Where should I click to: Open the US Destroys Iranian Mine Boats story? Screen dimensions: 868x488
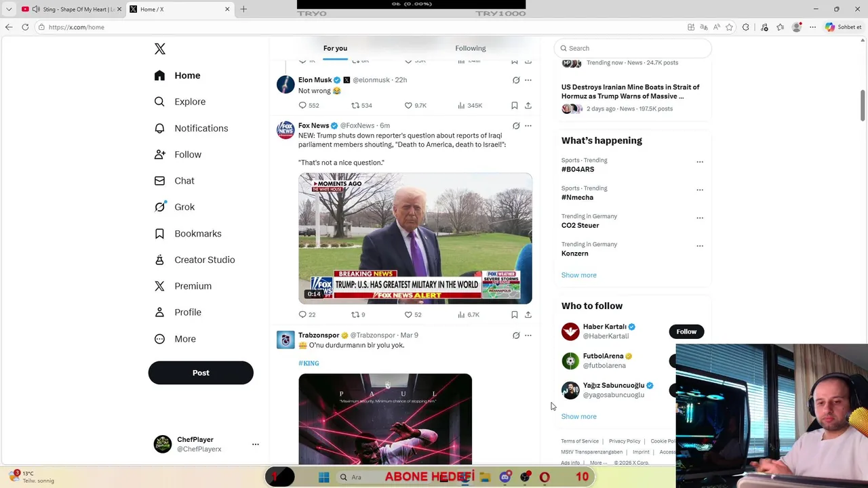pyautogui.click(x=630, y=91)
